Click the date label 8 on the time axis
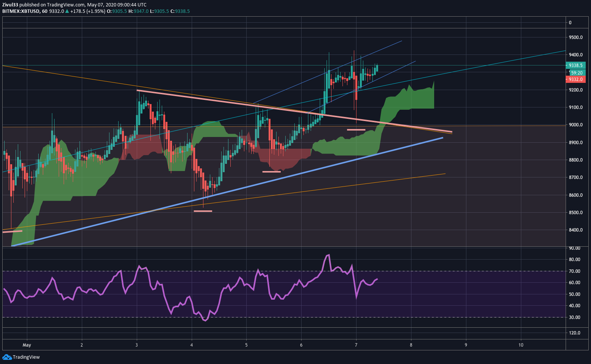The image size is (591, 364). pos(411,345)
